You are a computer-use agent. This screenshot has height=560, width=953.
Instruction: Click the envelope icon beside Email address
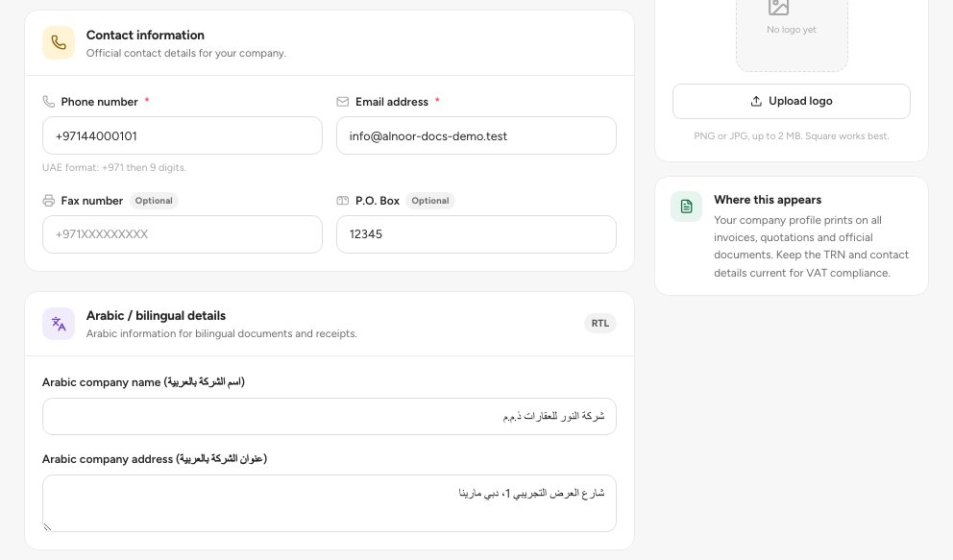[x=343, y=102]
